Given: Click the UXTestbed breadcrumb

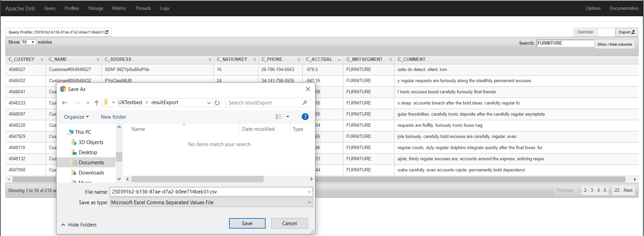Looking at the screenshot, I should [x=130, y=102].
